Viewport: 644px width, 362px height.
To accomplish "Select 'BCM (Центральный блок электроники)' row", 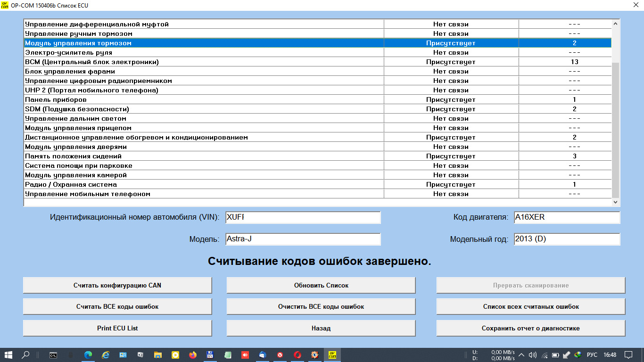I will coord(318,62).
